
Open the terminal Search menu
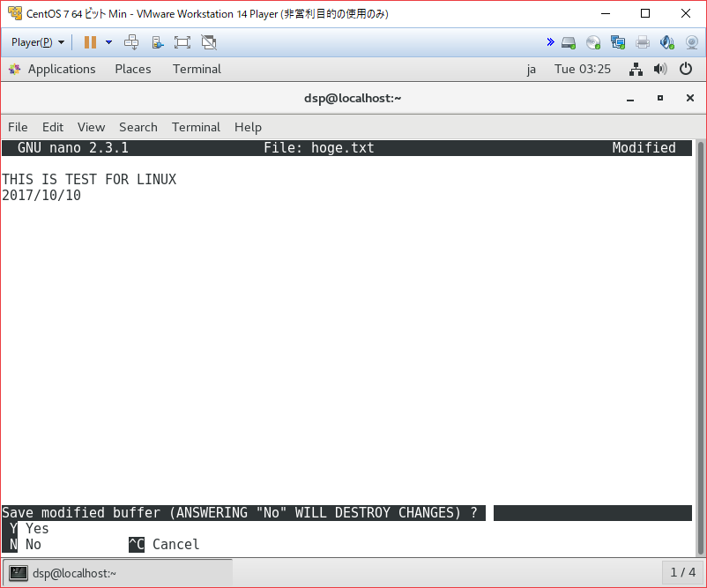coord(138,127)
